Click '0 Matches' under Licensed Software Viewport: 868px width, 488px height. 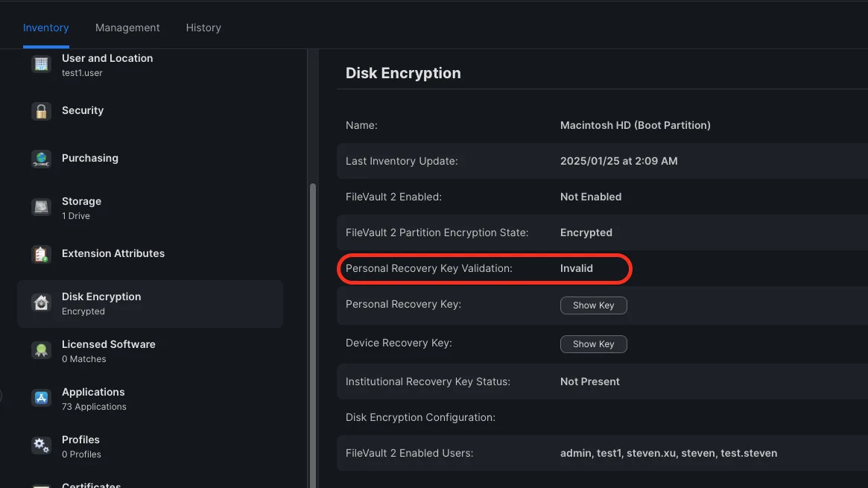point(83,359)
